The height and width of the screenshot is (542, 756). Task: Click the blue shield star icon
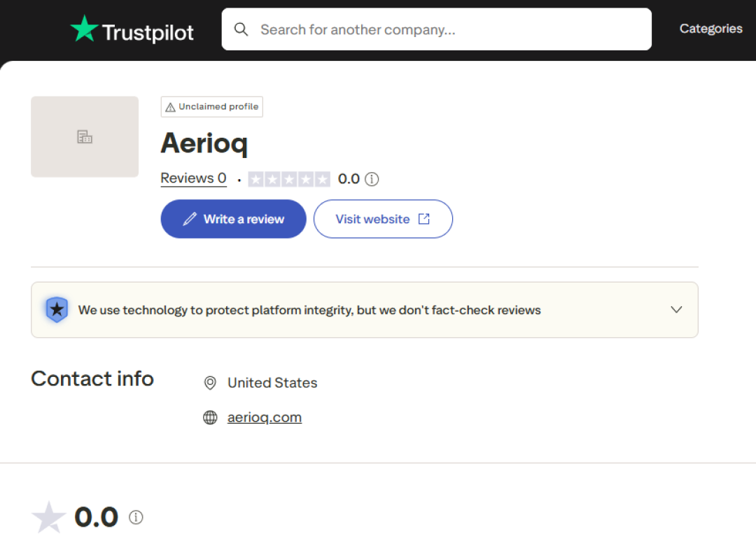57,309
